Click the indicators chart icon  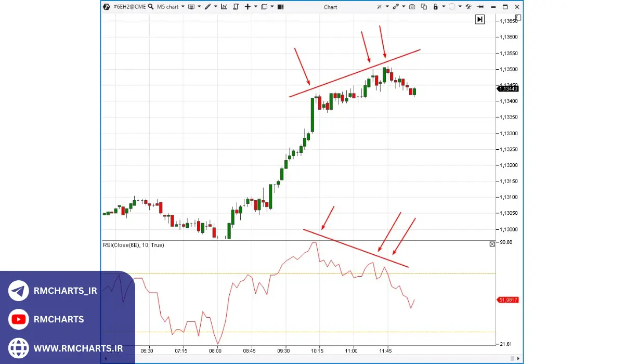pos(224,7)
